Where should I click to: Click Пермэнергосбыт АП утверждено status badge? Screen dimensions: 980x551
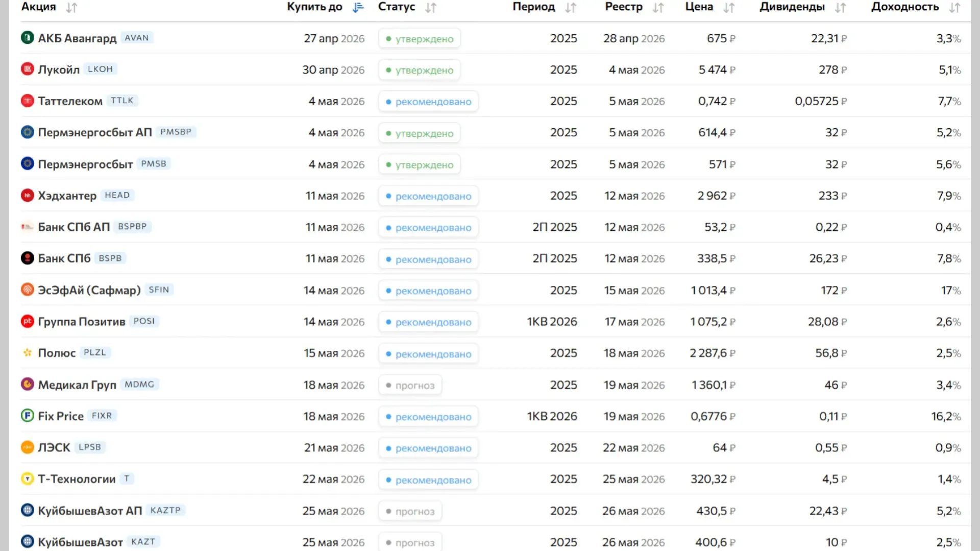(x=419, y=133)
